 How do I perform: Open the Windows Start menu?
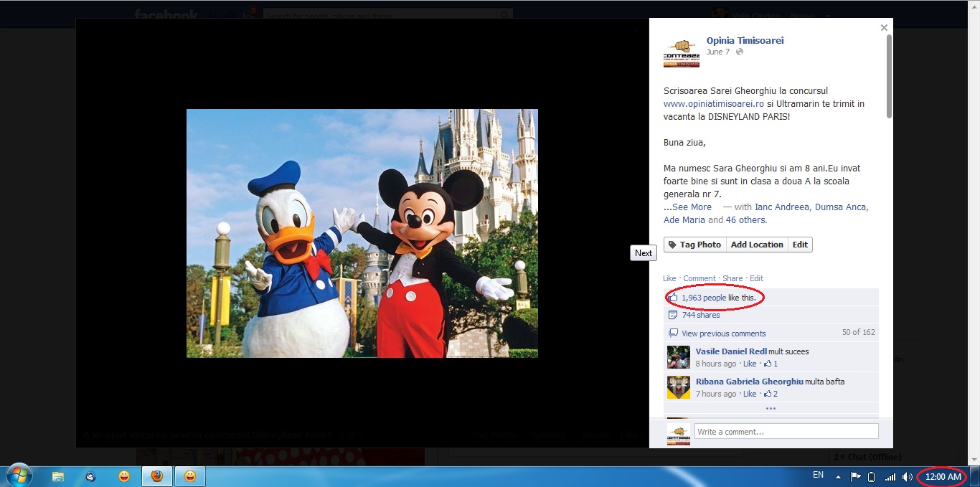[x=19, y=476]
